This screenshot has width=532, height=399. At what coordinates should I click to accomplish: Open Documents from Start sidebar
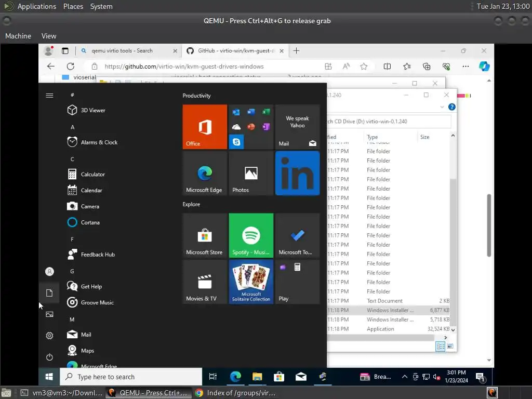pos(49,293)
